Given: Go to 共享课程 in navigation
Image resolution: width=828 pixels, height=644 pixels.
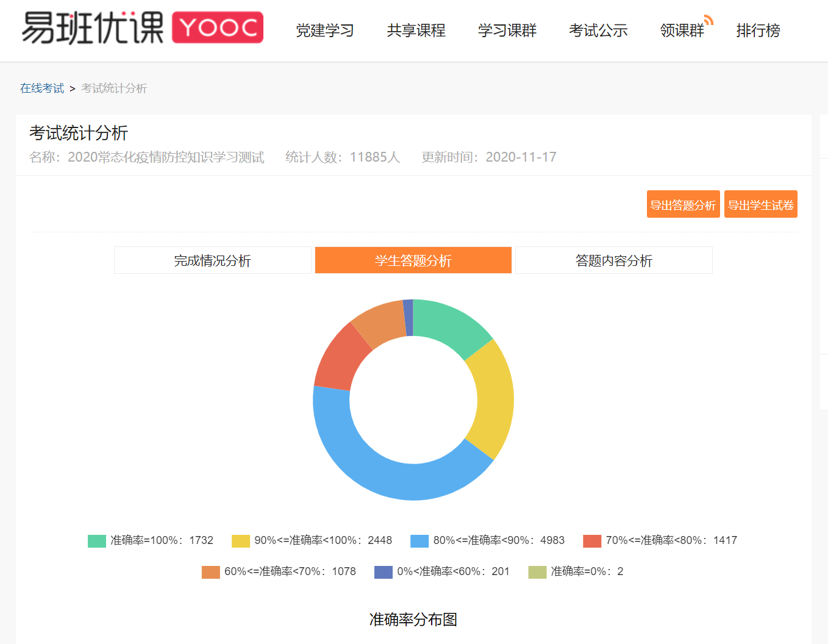Looking at the screenshot, I should click(x=416, y=30).
